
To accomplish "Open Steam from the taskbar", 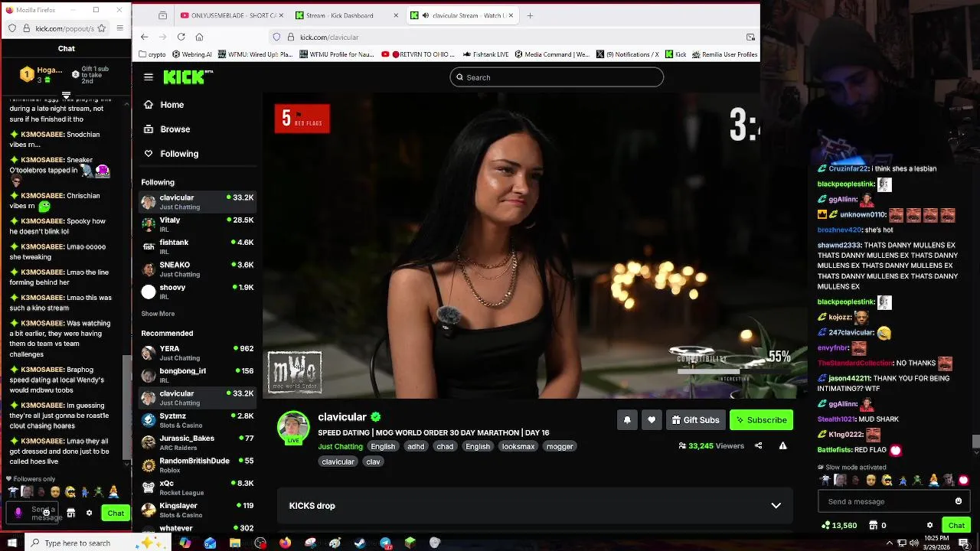I will (360, 543).
